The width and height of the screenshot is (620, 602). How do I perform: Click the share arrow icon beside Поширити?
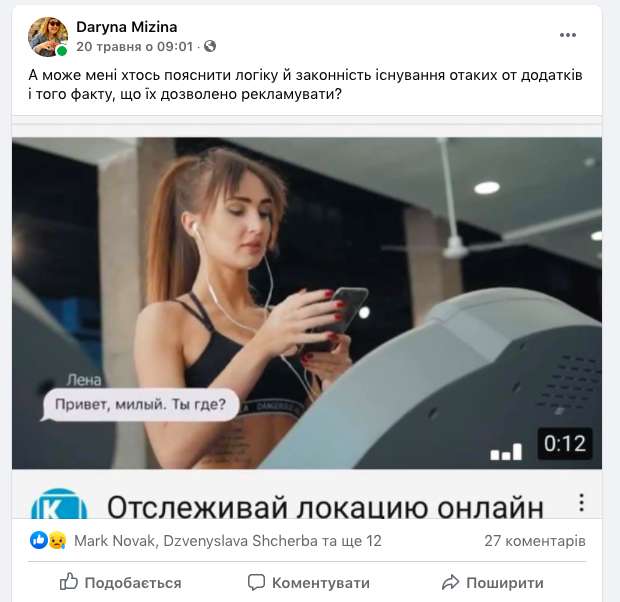tap(450, 582)
